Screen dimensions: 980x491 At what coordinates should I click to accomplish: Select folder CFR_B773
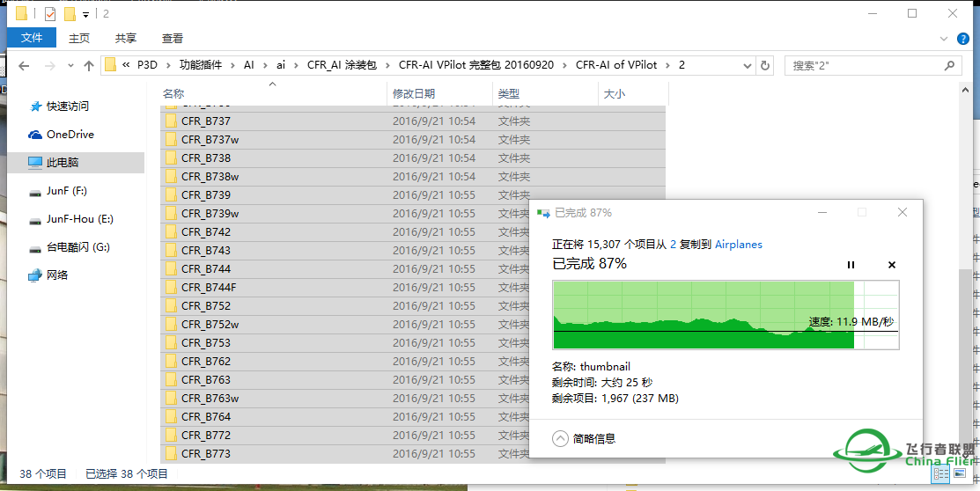[x=344, y=453]
